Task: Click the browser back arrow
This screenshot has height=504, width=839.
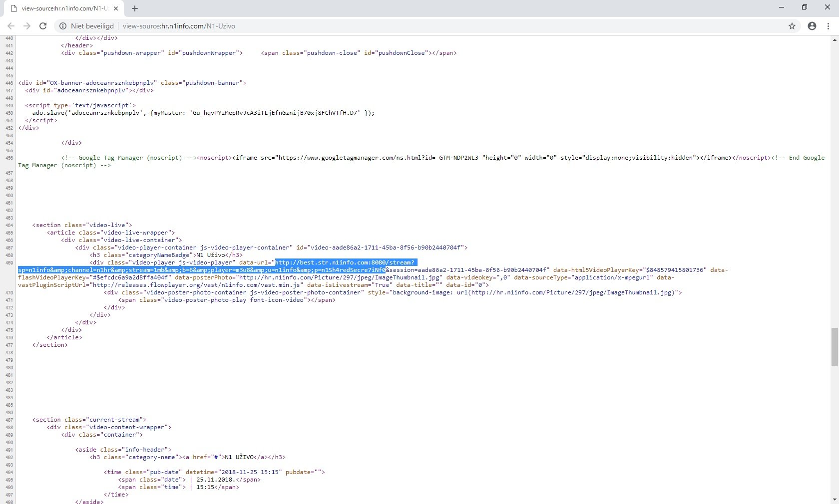Action: pos(11,26)
